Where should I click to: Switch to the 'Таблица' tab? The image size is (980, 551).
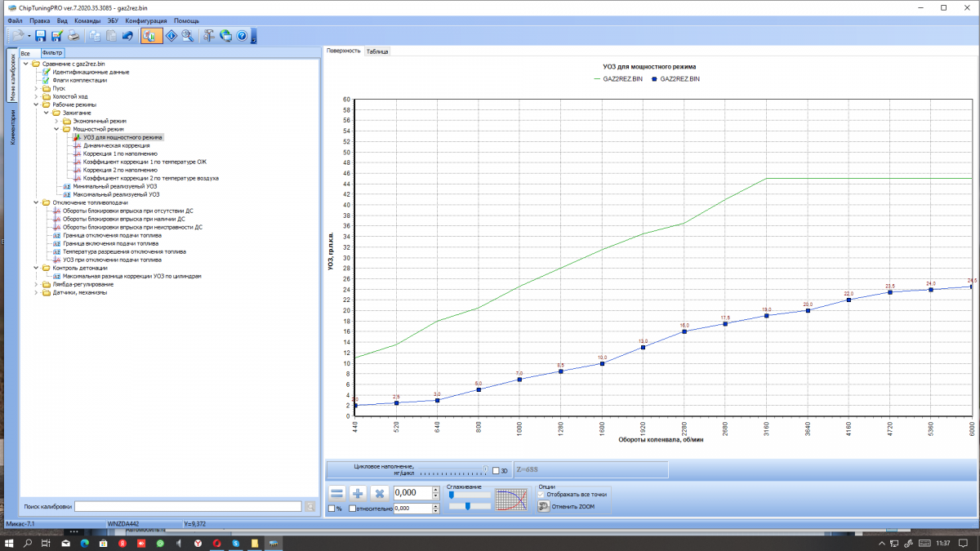(x=377, y=51)
